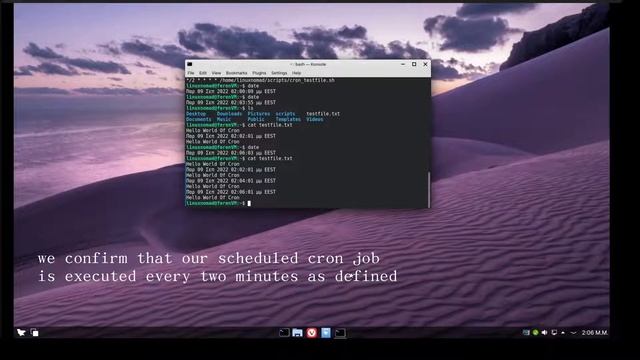Open the blue document app on the taskbar
Viewport: 640px width, 360px height.
click(326, 333)
